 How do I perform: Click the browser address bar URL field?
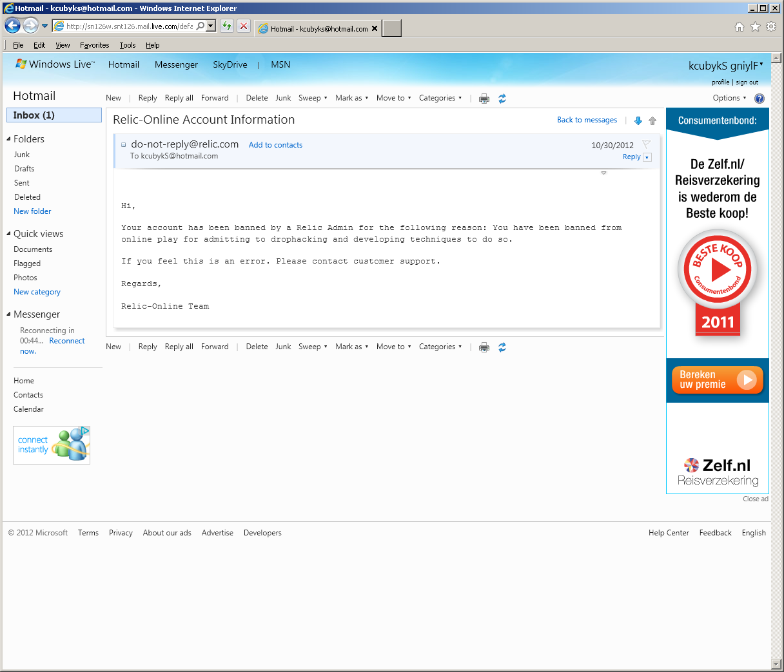[x=129, y=26]
